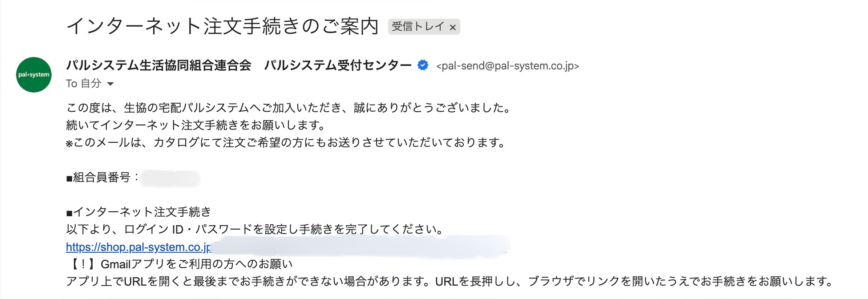868x299 pixels.
Task: Remove the 受信トレイ label with its x
Action: (x=453, y=28)
